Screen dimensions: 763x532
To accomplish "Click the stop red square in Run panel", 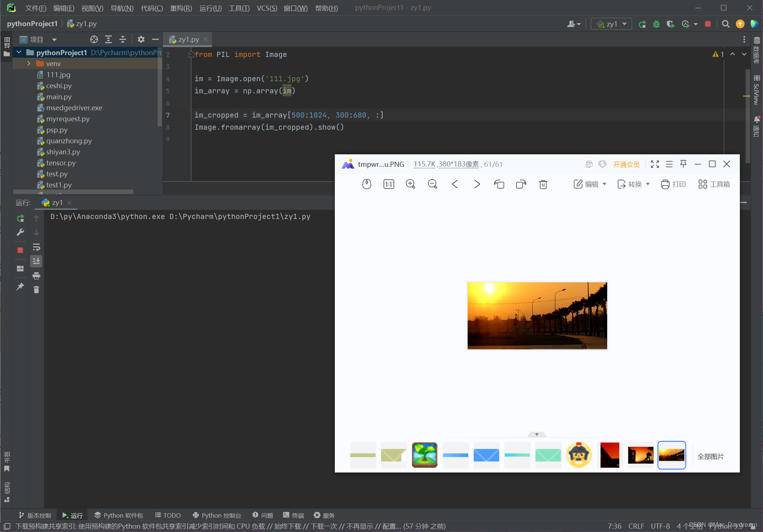I will pyautogui.click(x=20, y=250).
